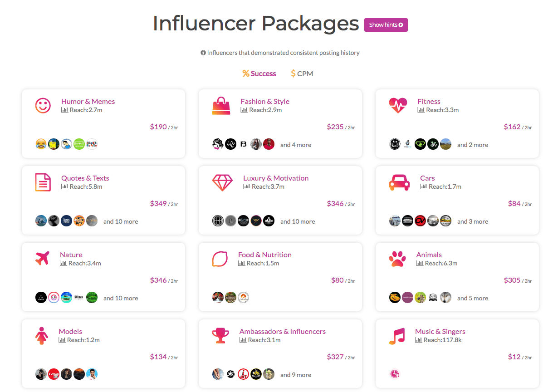
Task: Click the Show hints button
Action: (386, 25)
